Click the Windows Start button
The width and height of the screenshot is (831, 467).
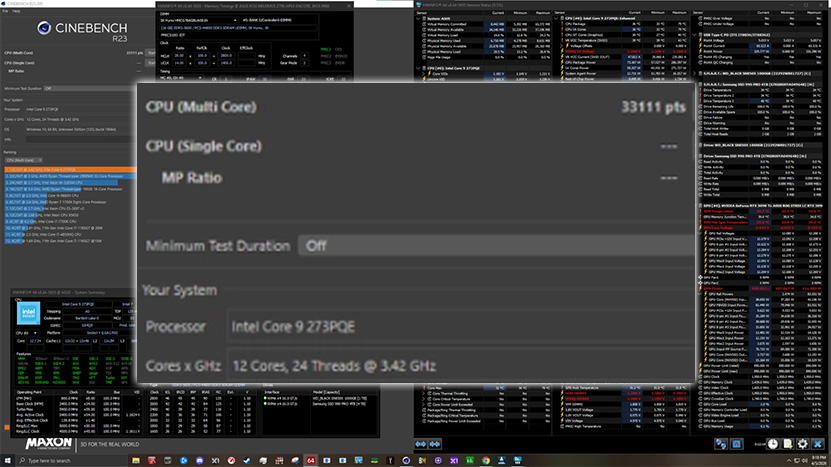[8, 459]
